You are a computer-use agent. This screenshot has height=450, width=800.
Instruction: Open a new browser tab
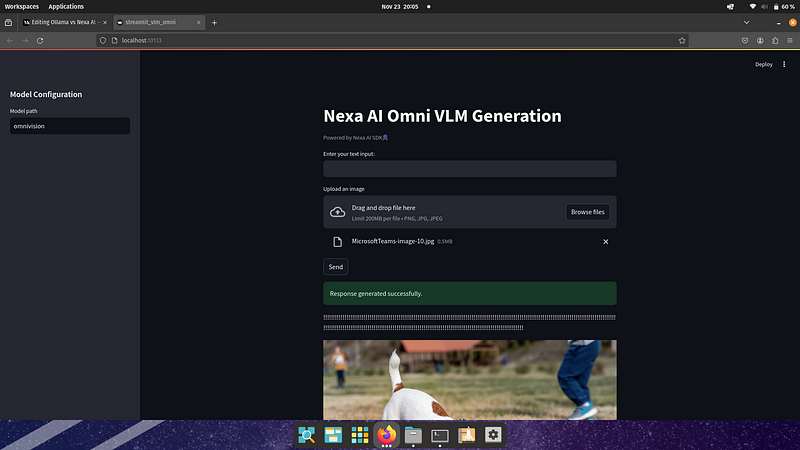pos(214,22)
